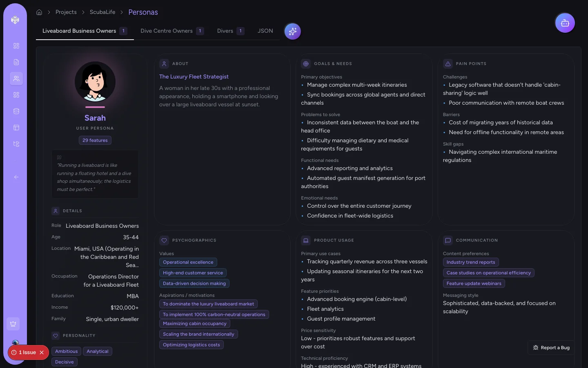Click Sarah's persona avatar image

point(95,82)
